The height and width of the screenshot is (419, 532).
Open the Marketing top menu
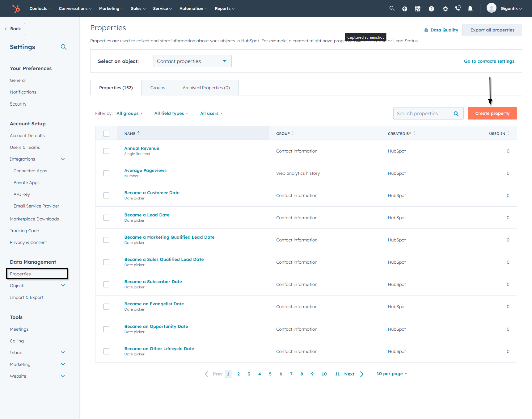click(x=111, y=9)
